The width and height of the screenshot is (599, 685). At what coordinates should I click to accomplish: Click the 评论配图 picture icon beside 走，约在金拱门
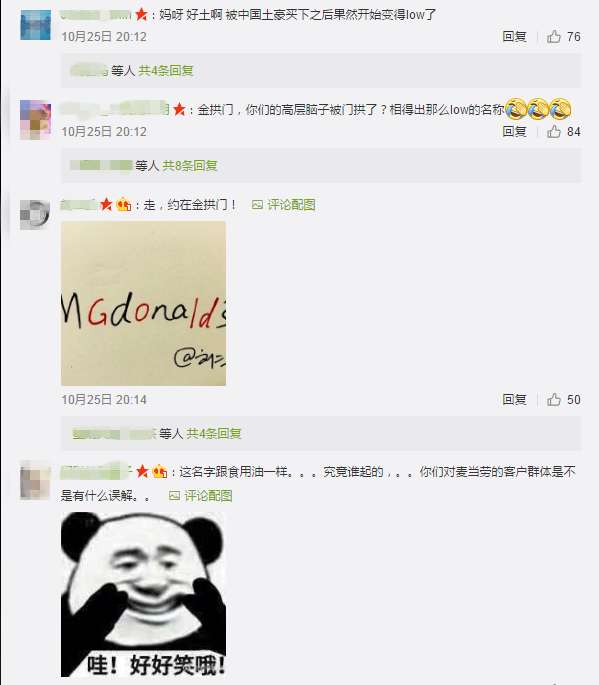257,204
